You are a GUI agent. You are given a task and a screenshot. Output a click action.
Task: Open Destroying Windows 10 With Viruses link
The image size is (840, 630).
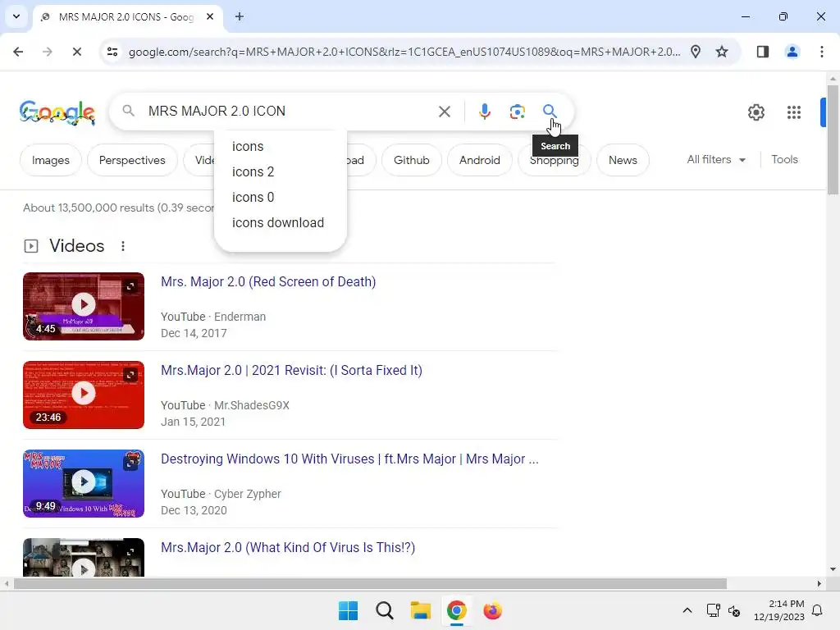pyautogui.click(x=349, y=459)
